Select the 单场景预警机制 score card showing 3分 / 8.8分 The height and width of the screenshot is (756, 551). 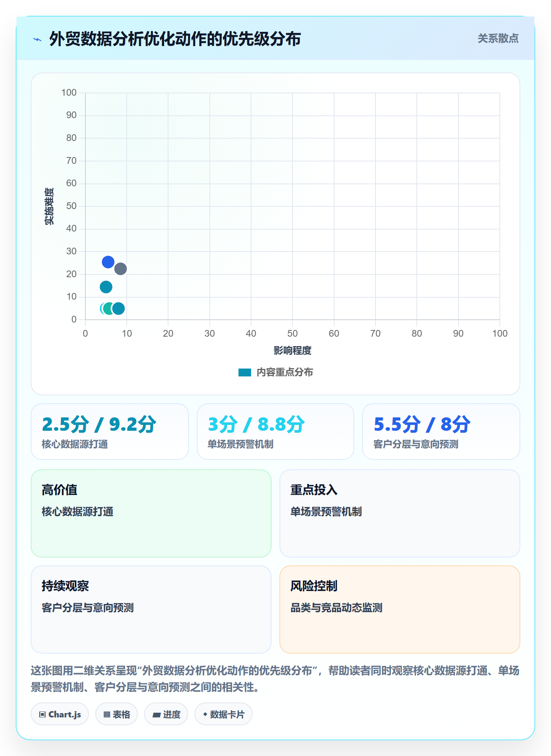275,432
